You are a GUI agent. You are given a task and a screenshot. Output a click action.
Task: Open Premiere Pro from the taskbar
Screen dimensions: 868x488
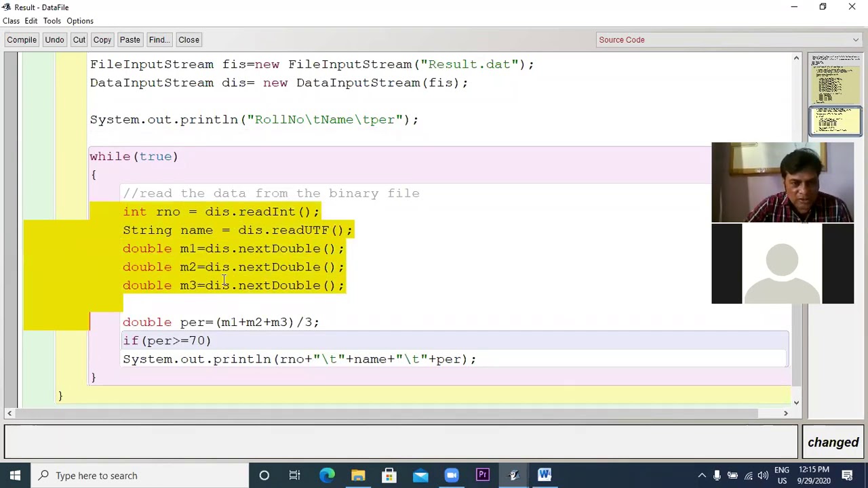coord(483,475)
